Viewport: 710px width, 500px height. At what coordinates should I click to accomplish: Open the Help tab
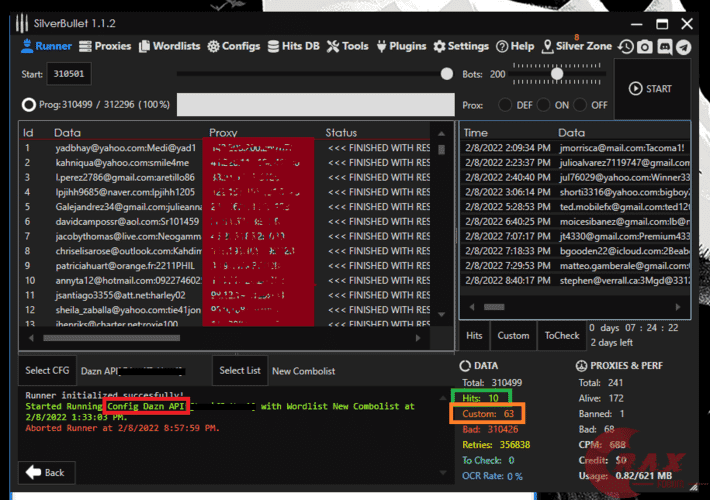tap(515, 46)
